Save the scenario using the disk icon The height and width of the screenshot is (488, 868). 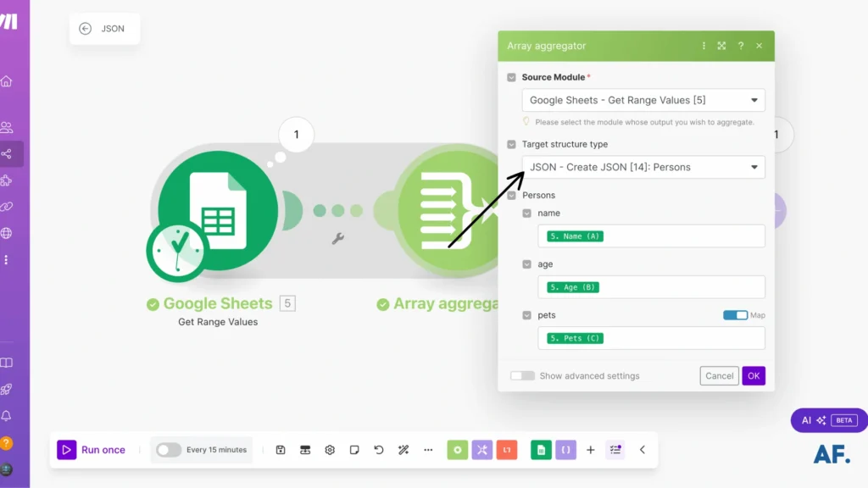click(281, 450)
